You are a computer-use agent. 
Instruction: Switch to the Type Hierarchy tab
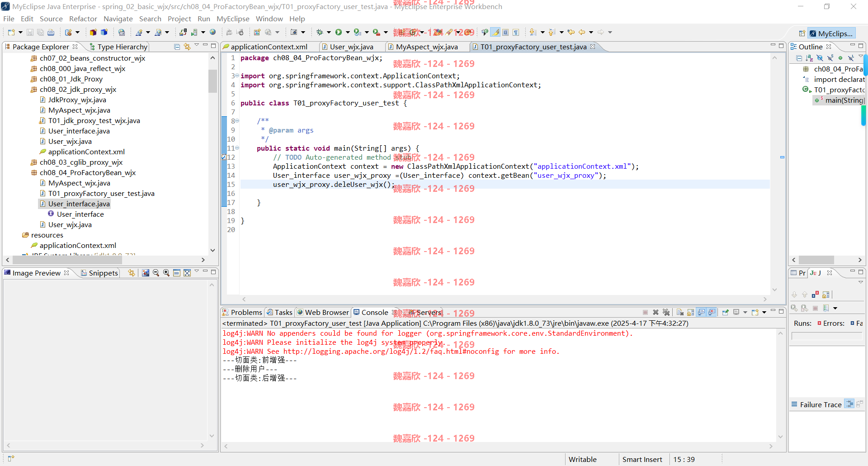coord(119,47)
